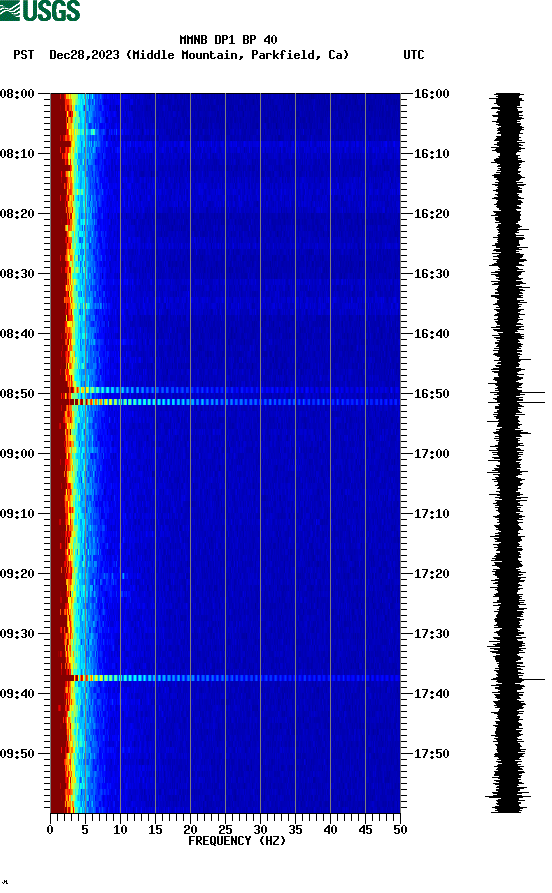552x893 pixels.
Task: Click the 25 Hz frequency tick label
Action: tap(225, 830)
